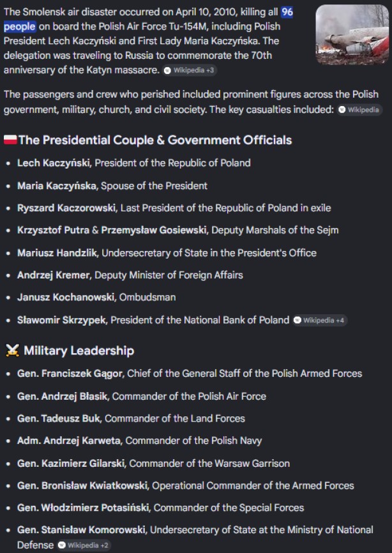
Task: Click the Polish flag emoji icon
Action: (10, 140)
